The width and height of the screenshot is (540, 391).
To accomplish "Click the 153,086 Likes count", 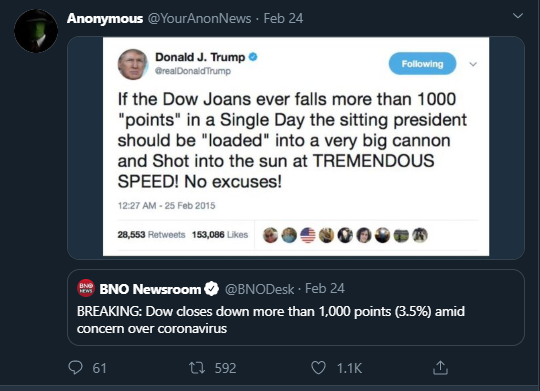I will pyautogui.click(x=220, y=235).
